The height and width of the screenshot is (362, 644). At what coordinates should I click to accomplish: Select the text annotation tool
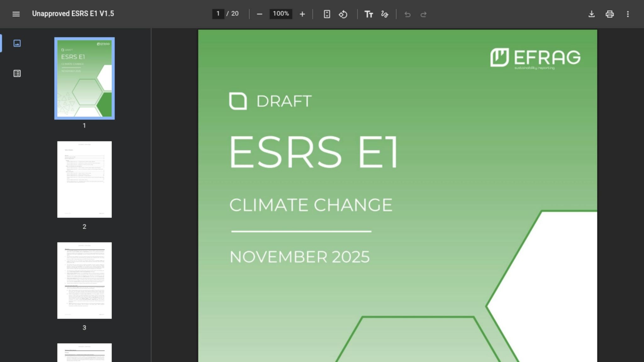[x=369, y=14]
